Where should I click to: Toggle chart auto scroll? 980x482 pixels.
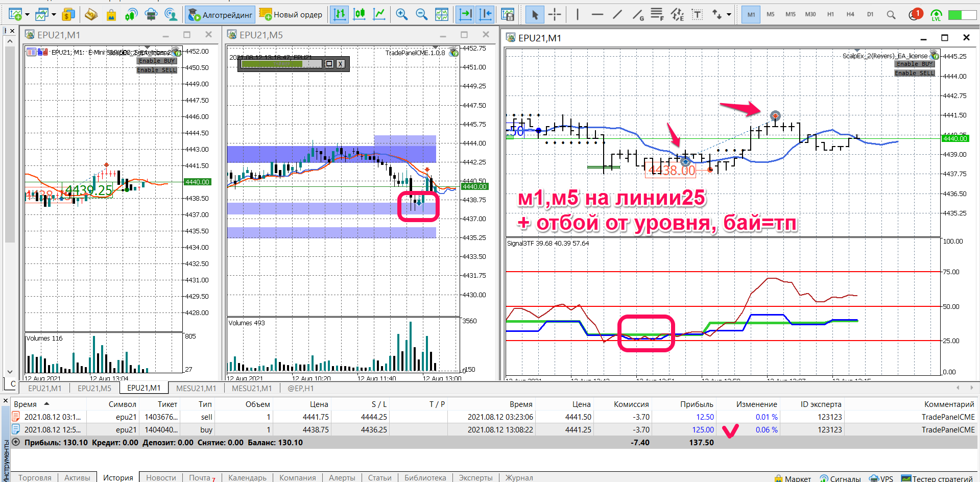(x=466, y=15)
